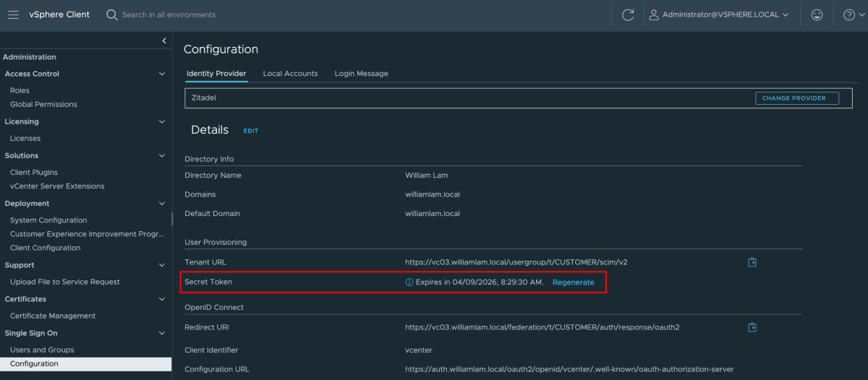Collapse the left navigation panel
The width and height of the screenshot is (868, 380).
pos(164,40)
